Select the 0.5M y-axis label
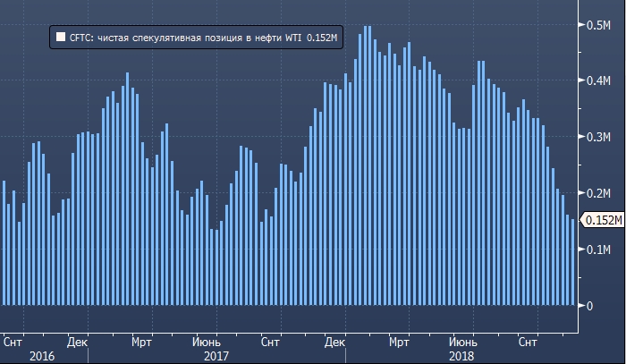626x364 pixels. click(x=600, y=24)
